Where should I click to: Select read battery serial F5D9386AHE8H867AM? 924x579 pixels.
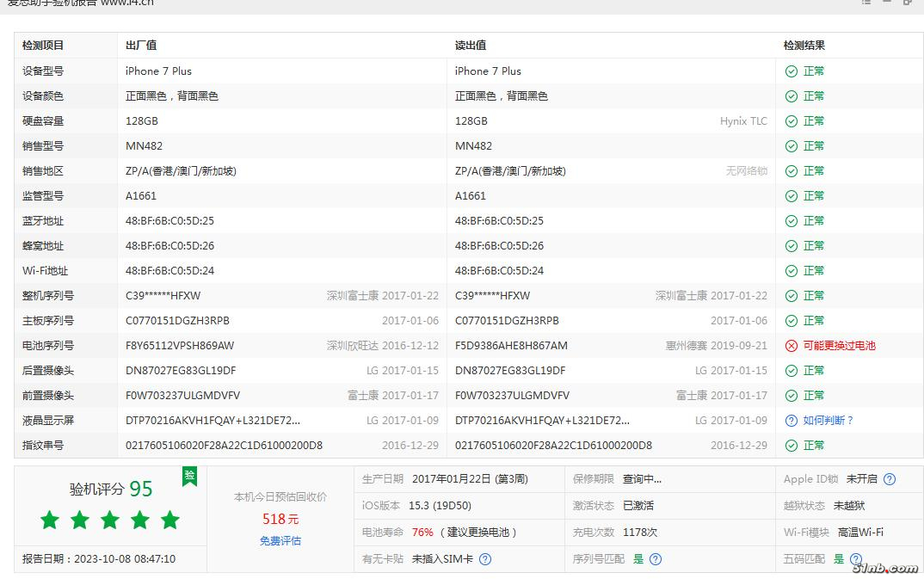(512, 346)
